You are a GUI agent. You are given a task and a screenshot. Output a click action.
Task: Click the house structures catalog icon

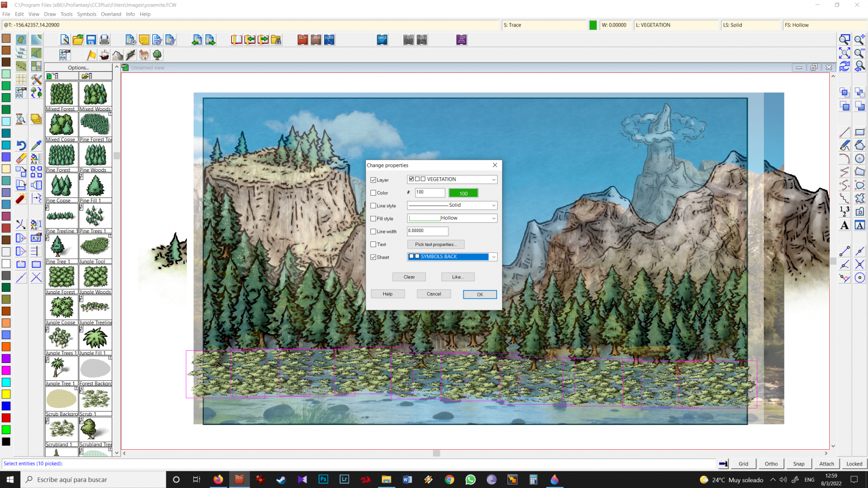click(x=144, y=55)
